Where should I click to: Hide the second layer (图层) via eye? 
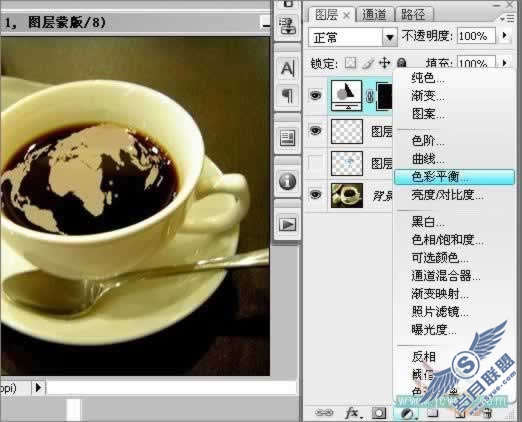click(316, 130)
